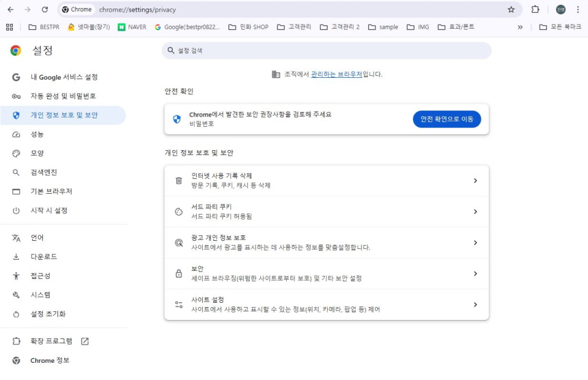The width and height of the screenshot is (588, 380).
Task: Expand 사이트 설정 row chevron
Action: (475, 305)
